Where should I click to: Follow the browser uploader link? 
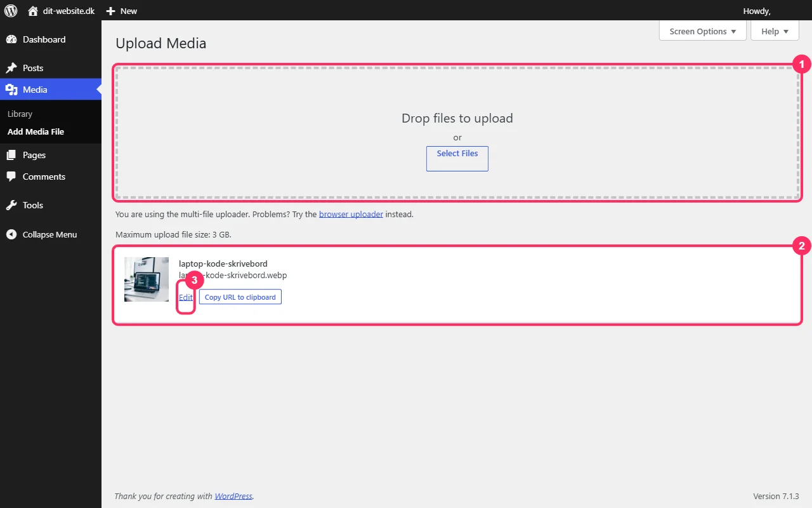(351, 215)
